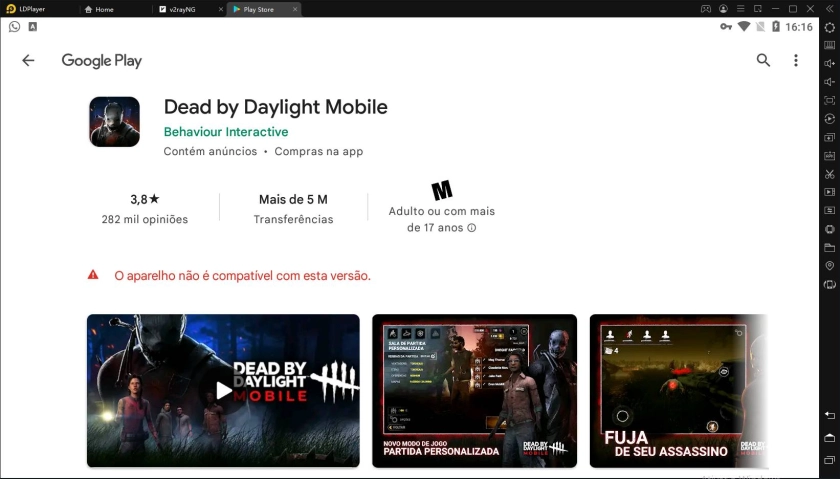Tap the age rating info icon
The image size is (840, 479).
[x=471, y=228]
